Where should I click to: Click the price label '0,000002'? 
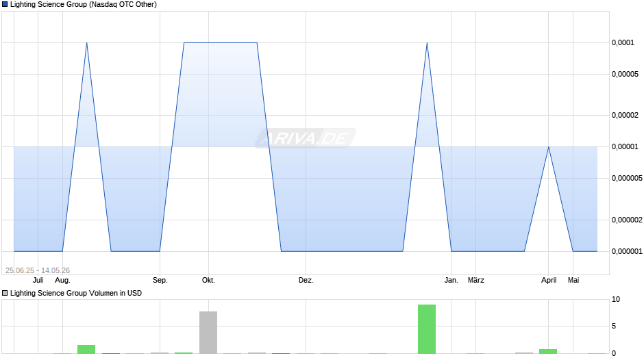click(627, 220)
